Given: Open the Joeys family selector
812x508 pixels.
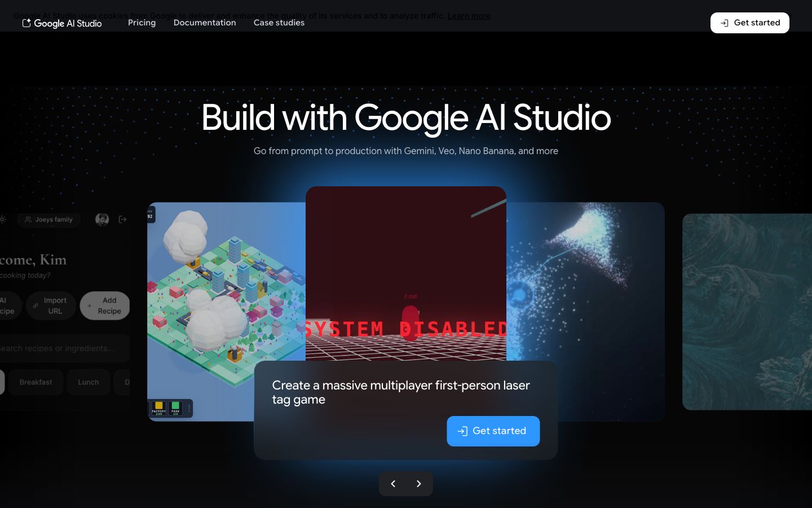Looking at the screenshot, I should (x=48, y=220).
